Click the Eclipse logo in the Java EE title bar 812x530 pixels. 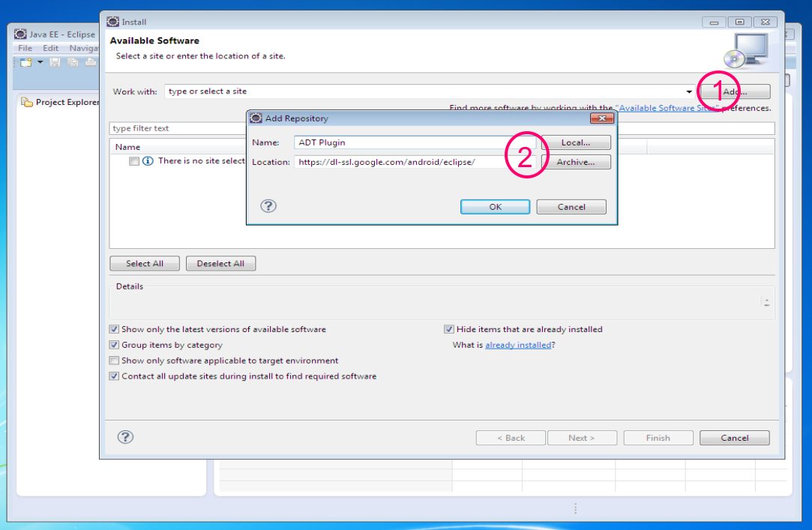(x=20, y=34)
